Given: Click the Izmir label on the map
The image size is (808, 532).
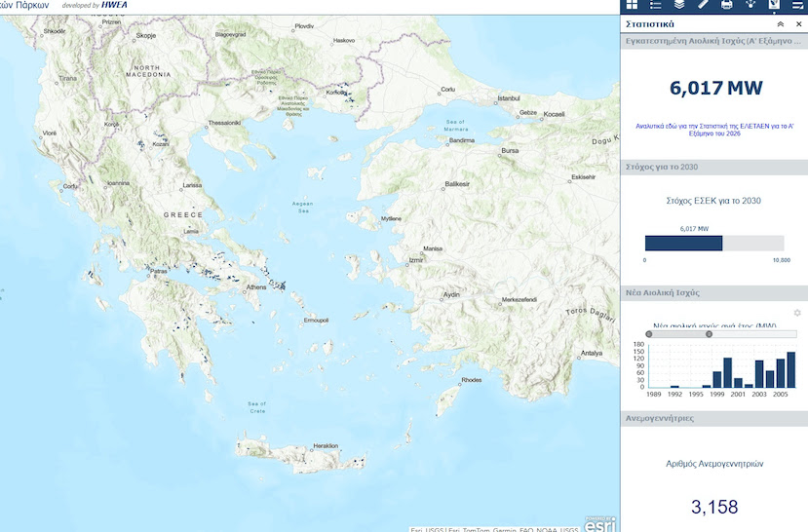Looking at the screenshot, I should click(x=416, y=260).
